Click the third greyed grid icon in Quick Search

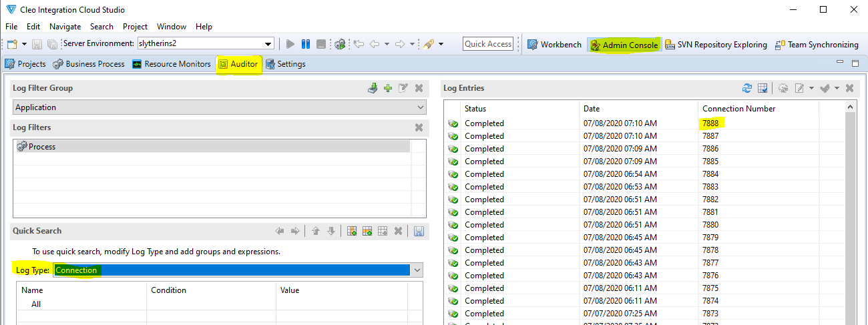tap(383, 231)
